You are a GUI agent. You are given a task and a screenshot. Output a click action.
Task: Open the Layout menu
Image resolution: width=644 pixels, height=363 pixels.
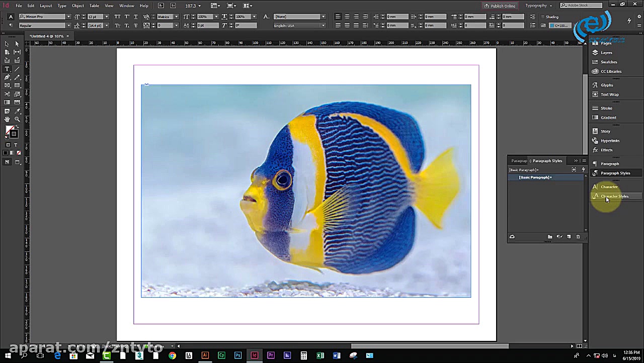[46, 6]
